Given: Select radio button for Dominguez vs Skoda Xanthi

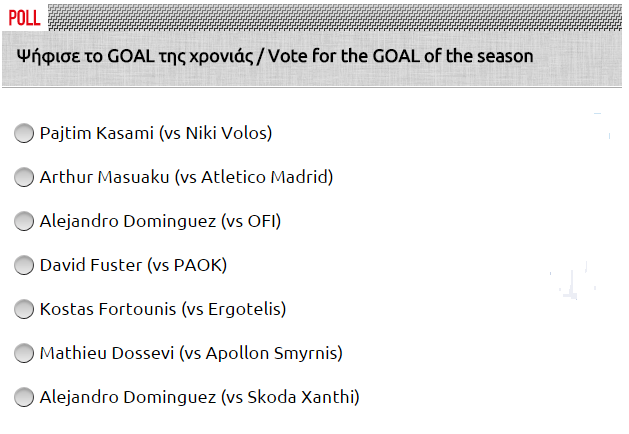Looking at the screenshot, I should [x=24, y=397].
